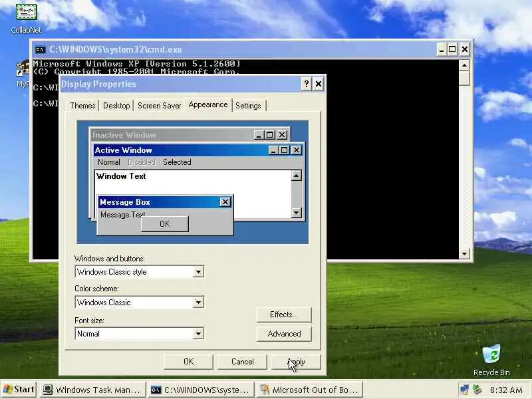Open the Recycle Bin desktop icon

click(491, 360)
